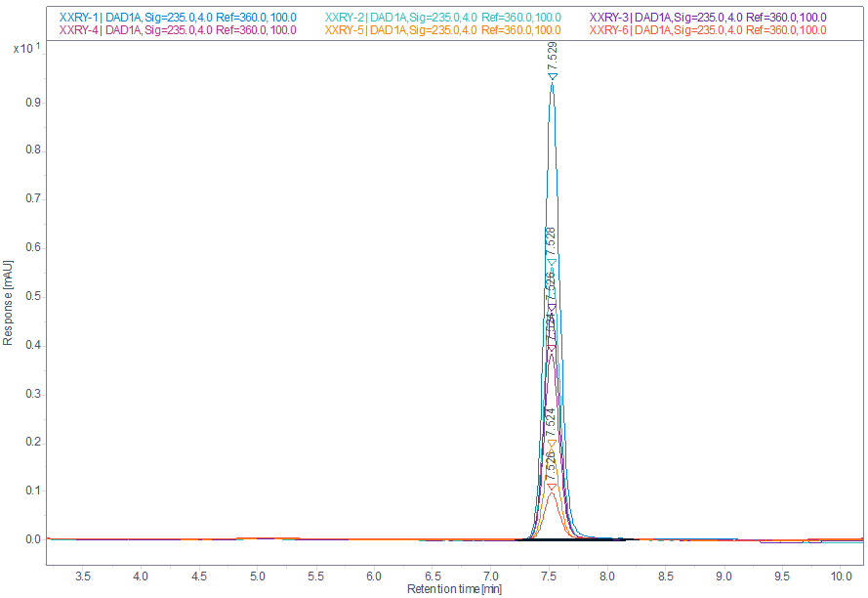Viewport: 868px width, 598px height.
Task: Select the 7.529 retention time peak label
Action: tap(552, 55)
